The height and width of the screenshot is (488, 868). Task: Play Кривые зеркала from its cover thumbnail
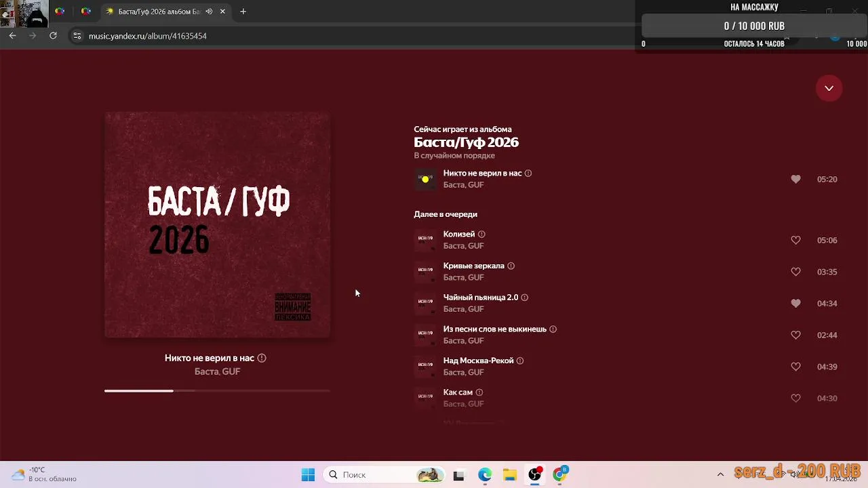[425, 272]
